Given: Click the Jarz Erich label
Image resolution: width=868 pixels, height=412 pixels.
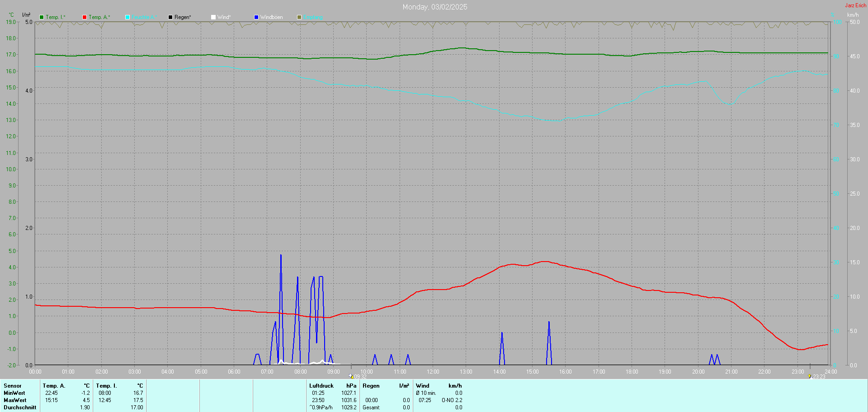Looking at the screenshot, I should (x=855, y=5).
